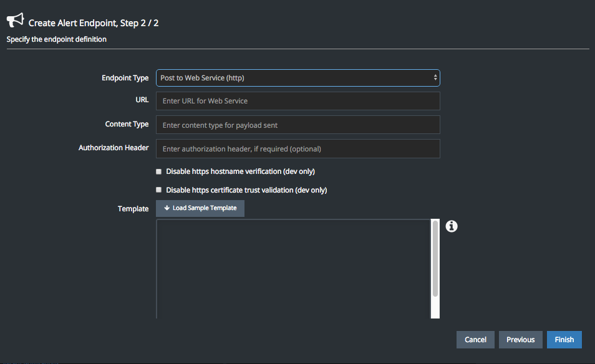The image size is (595, 364).
Task: Click Finish to create the endpoint
Action: 564,340
